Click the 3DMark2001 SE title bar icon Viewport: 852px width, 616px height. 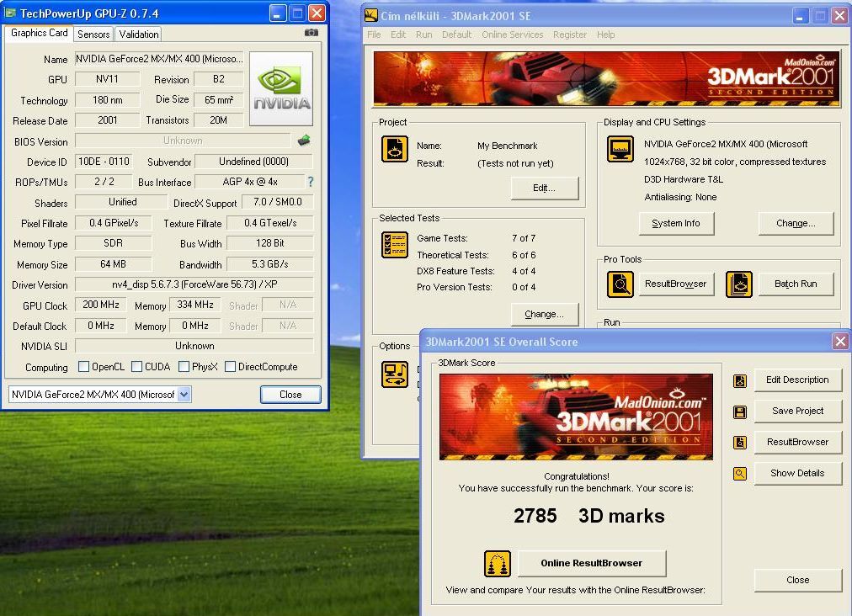[x=371, y=15]
